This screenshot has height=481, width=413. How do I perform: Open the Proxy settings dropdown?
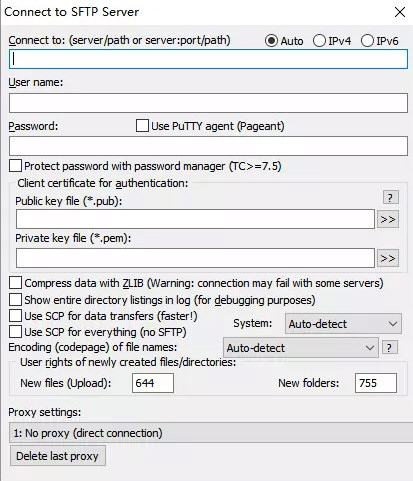(211, 433)
